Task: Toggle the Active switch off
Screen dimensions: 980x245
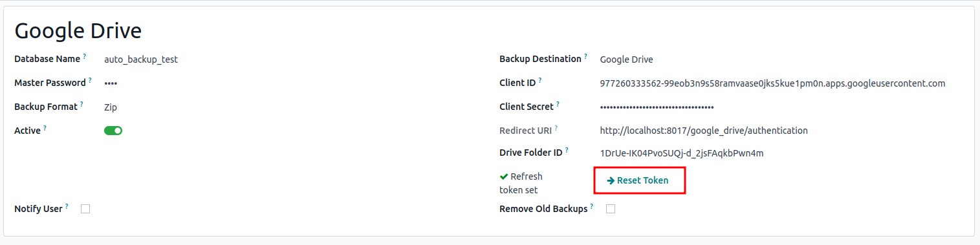Action: click(x=113, y=131)
